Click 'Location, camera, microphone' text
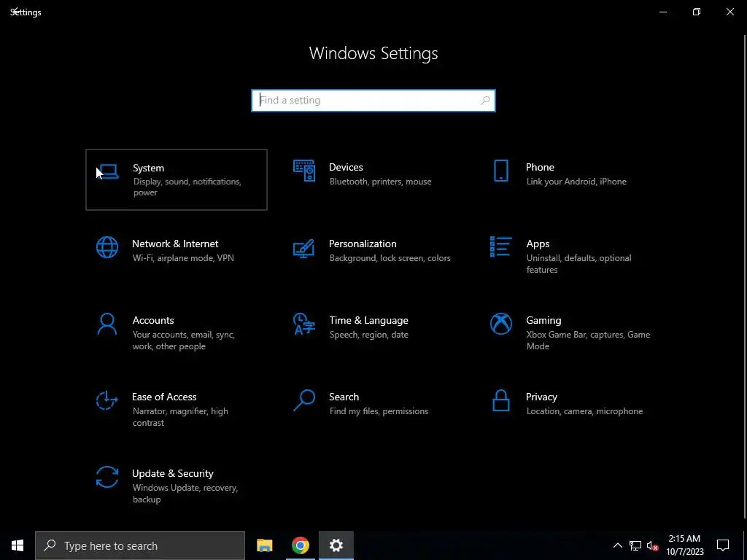 click(x=584, y=411)
